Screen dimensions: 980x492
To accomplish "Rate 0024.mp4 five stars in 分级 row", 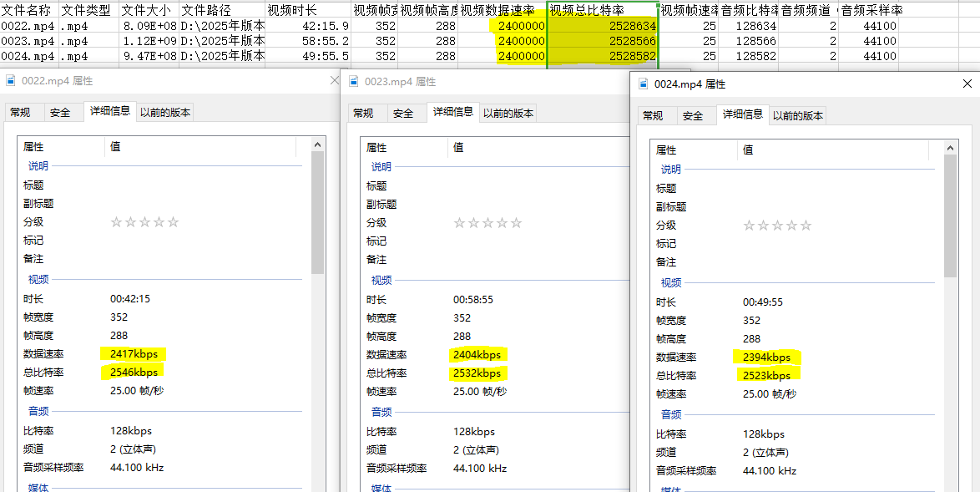I will coord(806,225).
